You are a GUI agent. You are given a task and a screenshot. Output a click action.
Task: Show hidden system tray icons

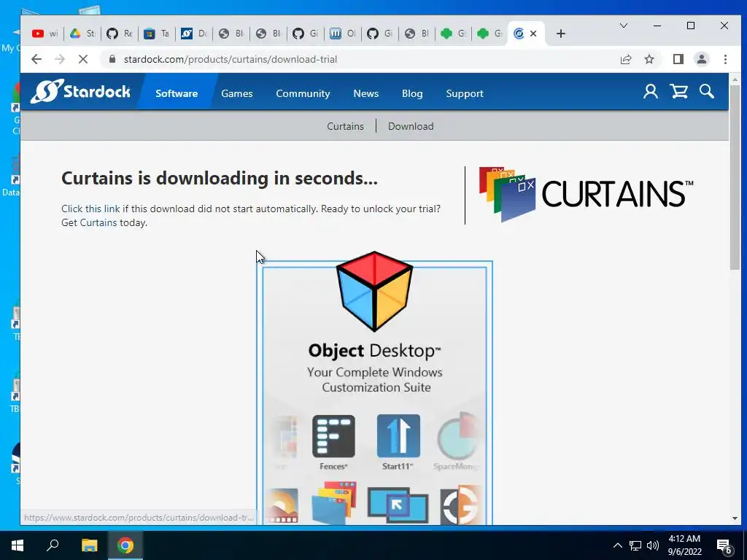point(617,545)
